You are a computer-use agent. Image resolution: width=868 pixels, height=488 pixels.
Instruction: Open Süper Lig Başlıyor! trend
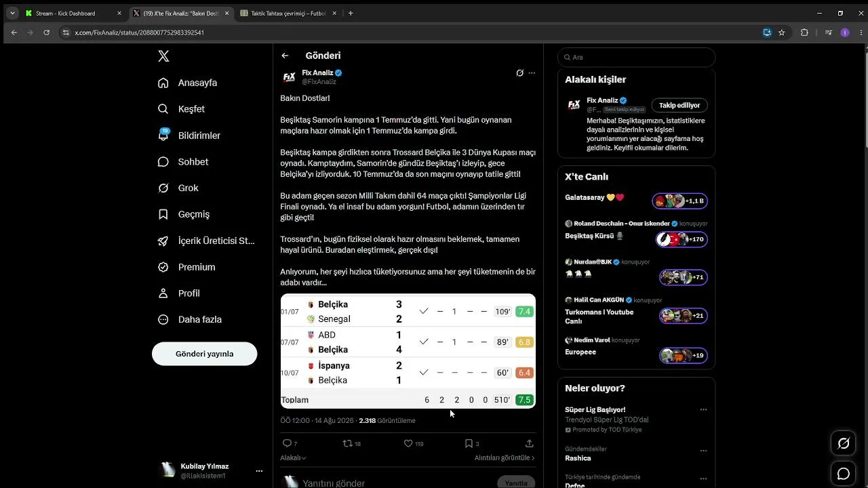pos(595,409)
